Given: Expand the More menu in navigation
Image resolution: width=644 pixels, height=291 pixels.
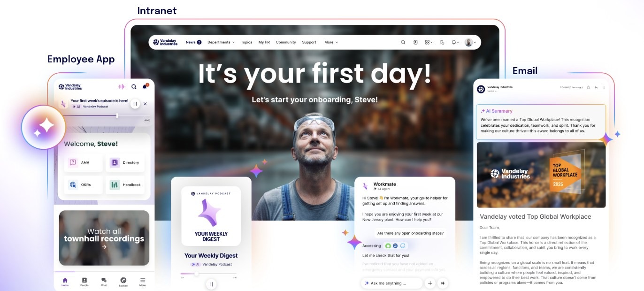Looking at the screenshot, I should click(x=331, y=42).
